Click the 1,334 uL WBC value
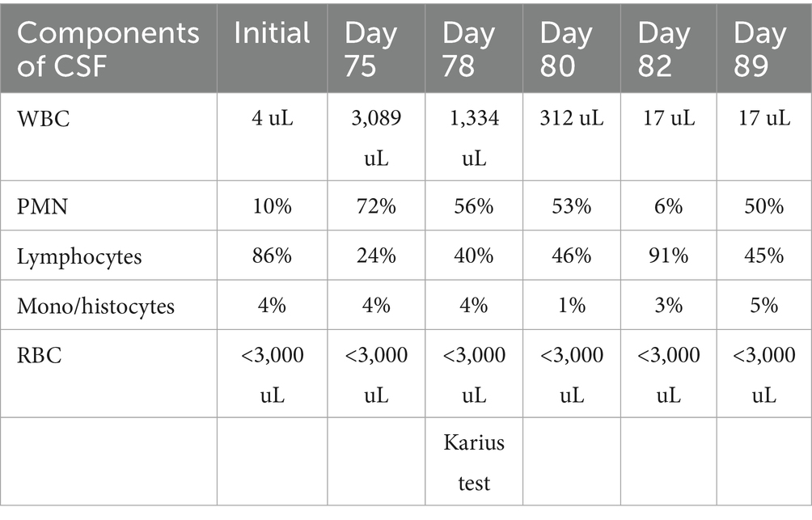Image resolution: width=812 pixels, height=520 pixels. [x=474, y=137]
